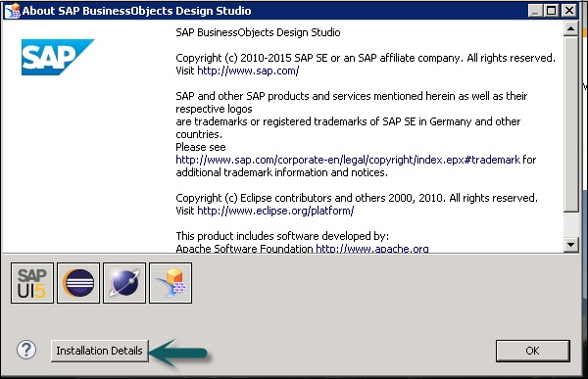
Task: Click the 'Copyright (c) Eclipse contributors' line
Action: pos(357,198)
